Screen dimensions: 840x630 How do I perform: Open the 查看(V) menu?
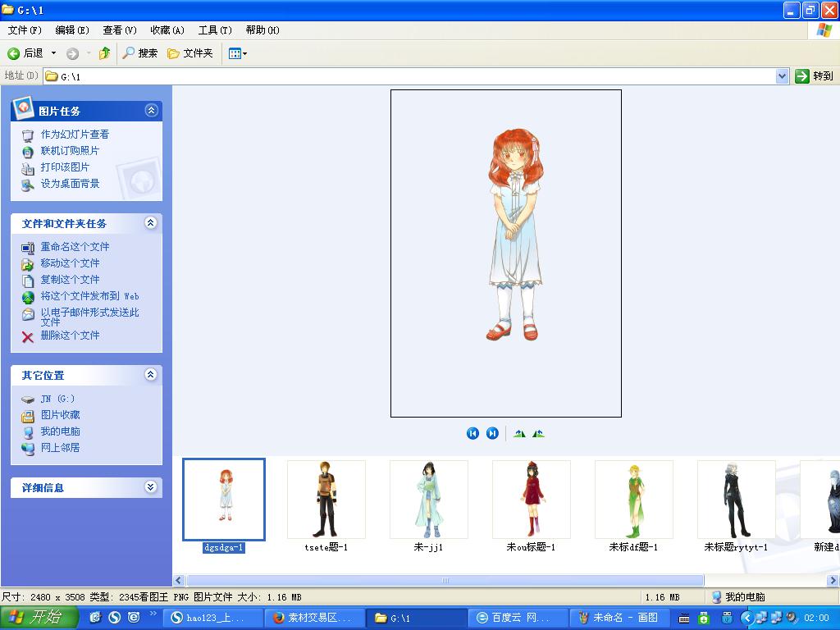click(x=120, y=30)
